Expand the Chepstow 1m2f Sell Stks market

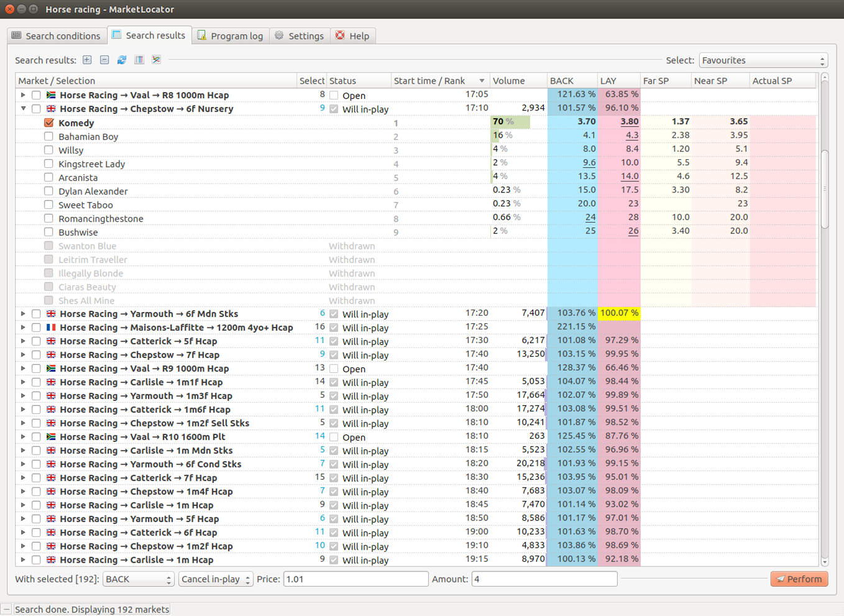tap(23, 423)
